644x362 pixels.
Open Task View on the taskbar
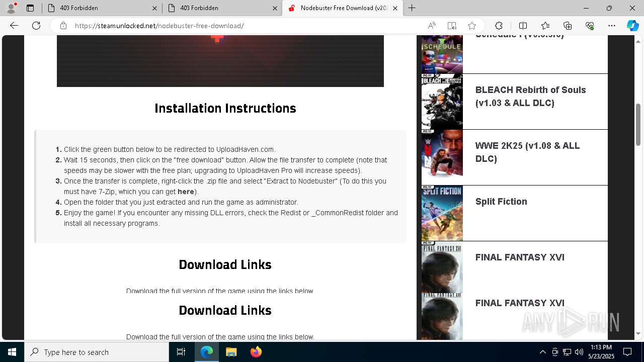pos(181,352)
